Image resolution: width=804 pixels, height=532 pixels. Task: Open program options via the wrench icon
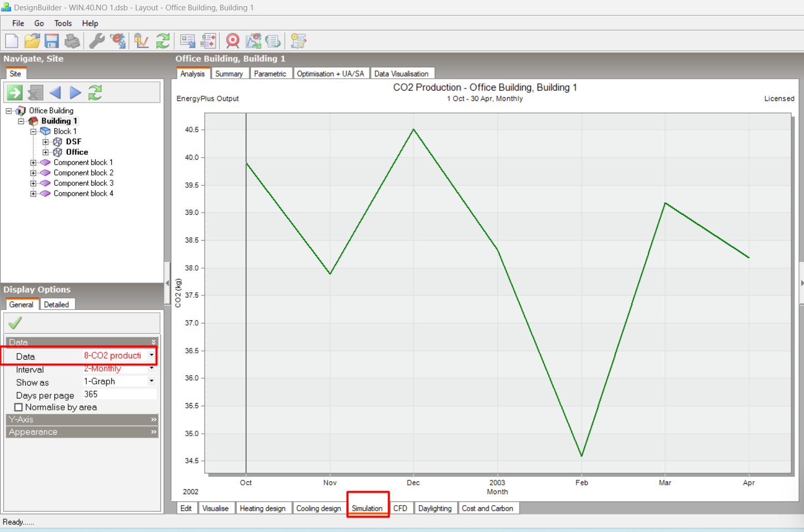(x=97, y=40)
